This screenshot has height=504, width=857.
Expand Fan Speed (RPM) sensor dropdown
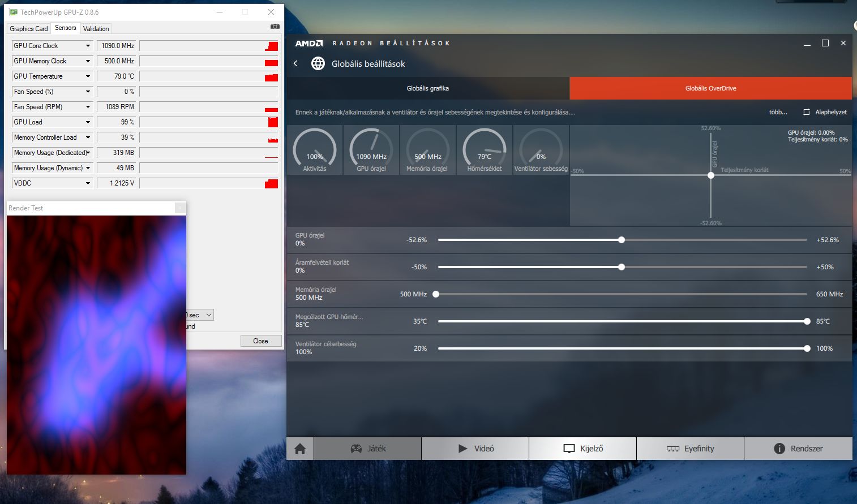88,107
